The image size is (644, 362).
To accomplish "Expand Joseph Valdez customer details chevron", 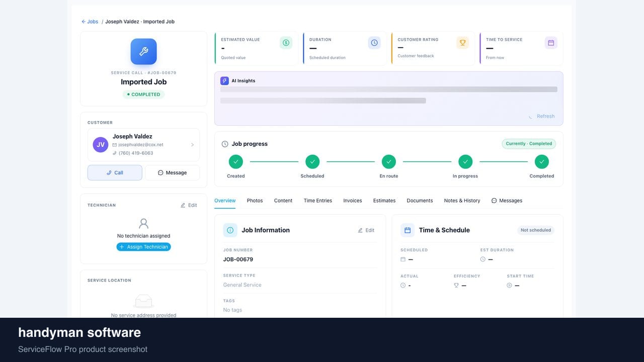I will click(x=192, y=145).
